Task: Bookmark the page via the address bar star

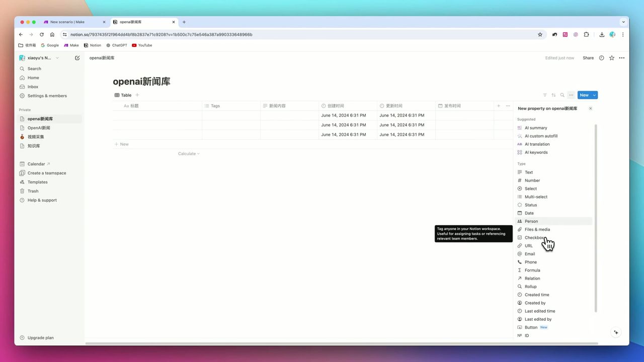Action: tap(540, 34)
